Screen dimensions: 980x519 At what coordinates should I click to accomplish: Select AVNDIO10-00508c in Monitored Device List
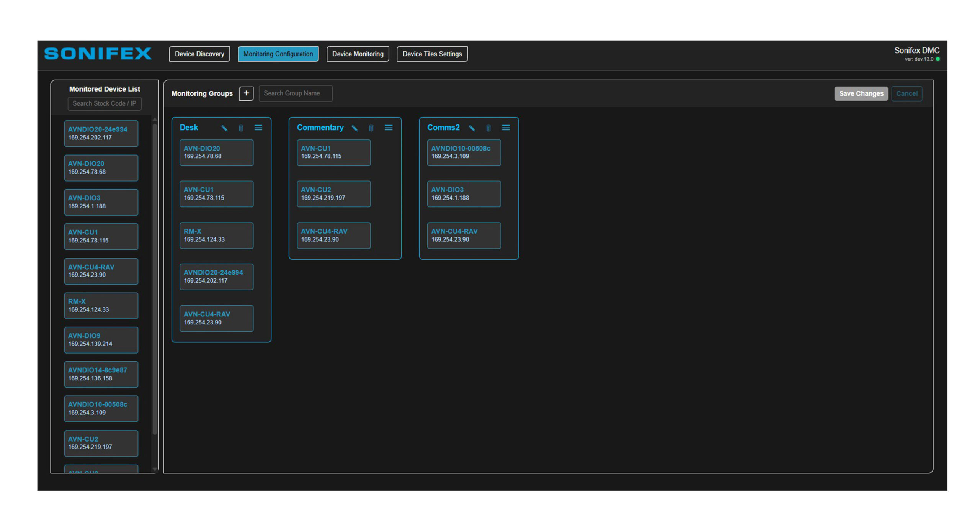pos(101,409)
